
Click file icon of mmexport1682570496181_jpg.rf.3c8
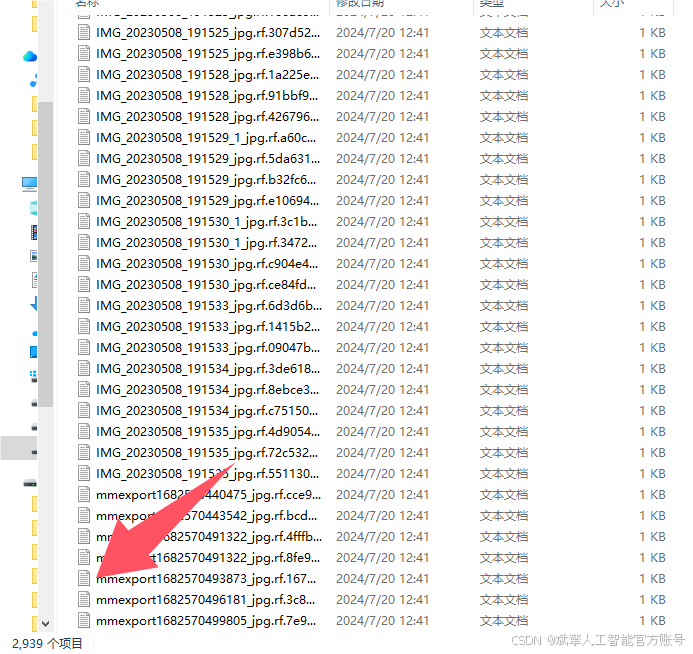pyautogui.click(x=84, y=600)
